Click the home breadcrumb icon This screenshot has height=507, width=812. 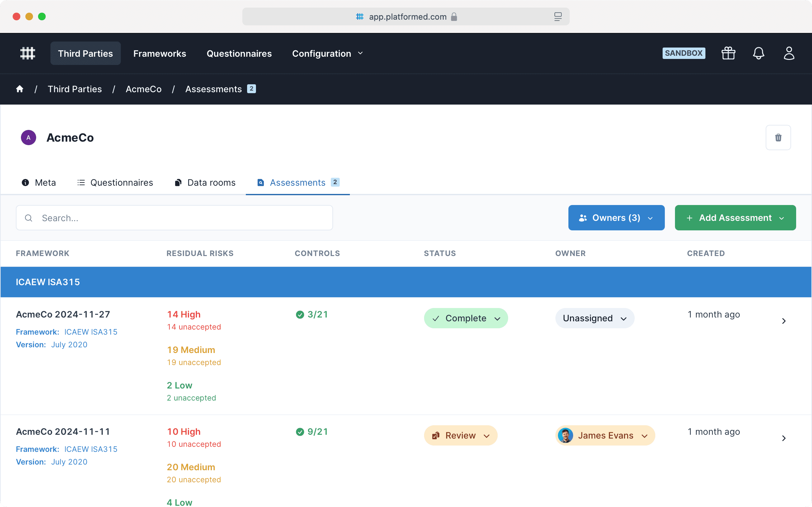click(x=20, y=89)
